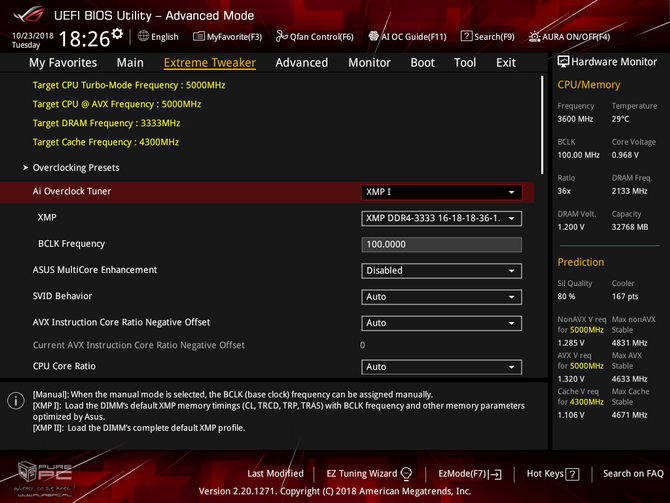Open the Monitor tab
The width and height of the screenshot is (670, 503).
(369, 63)
